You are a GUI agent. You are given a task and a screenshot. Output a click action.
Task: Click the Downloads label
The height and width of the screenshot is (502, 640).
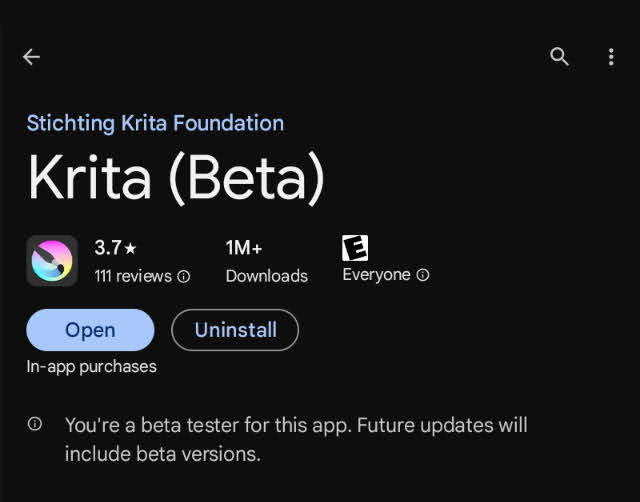click(x=267, y=276)
